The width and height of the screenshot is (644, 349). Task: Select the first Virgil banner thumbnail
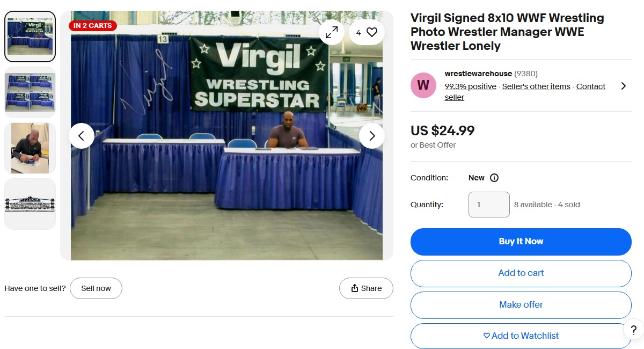point(30,37)
